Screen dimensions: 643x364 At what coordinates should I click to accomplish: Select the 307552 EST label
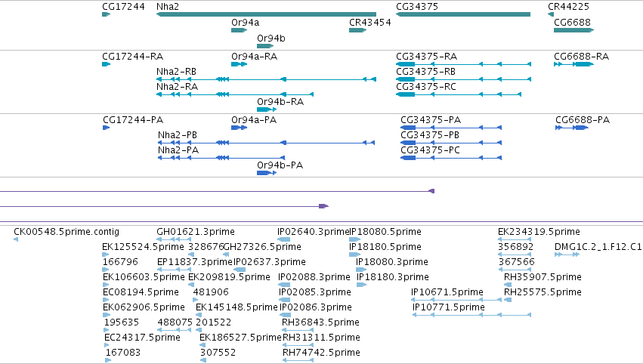coord(218,353)
